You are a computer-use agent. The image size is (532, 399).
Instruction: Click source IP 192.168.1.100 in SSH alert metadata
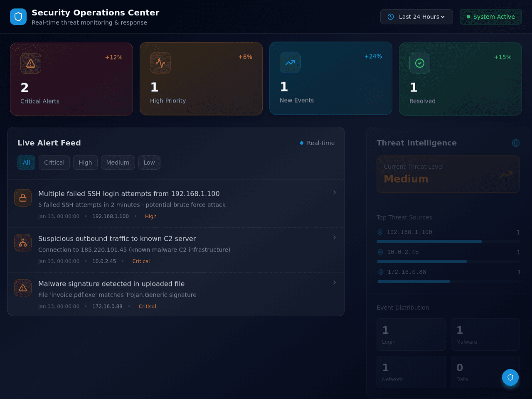[x=111, y=216]
